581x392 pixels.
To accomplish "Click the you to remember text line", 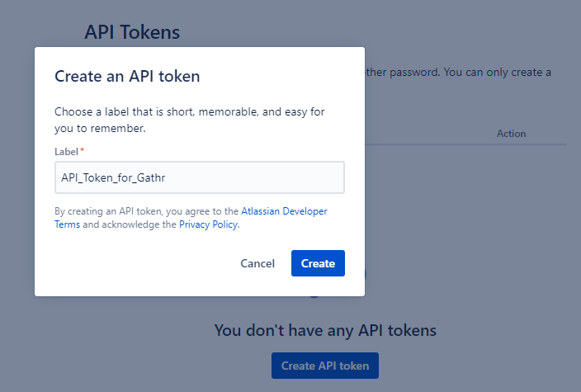I will point(100,128).
